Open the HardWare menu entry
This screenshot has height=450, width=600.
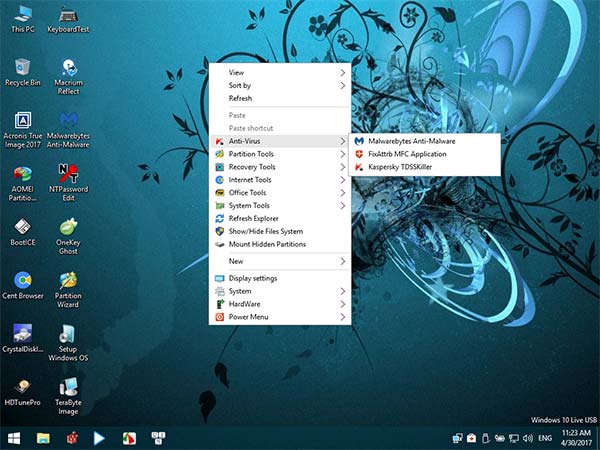point(280,304)
